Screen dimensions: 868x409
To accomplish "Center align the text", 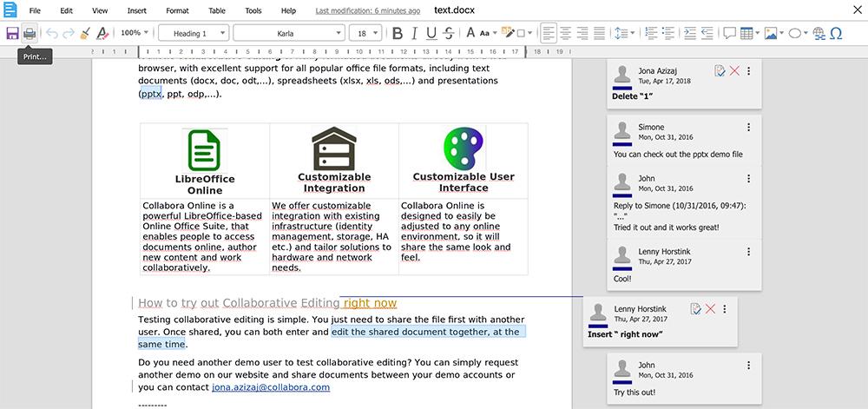I will [x=565, y=33].
